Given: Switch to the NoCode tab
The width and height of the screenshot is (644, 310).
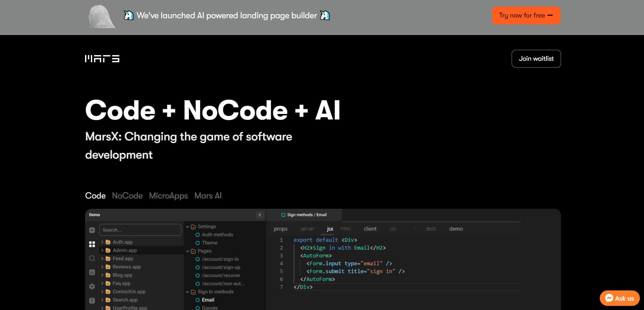Looking at the screenshot, I should click(127, 196).
